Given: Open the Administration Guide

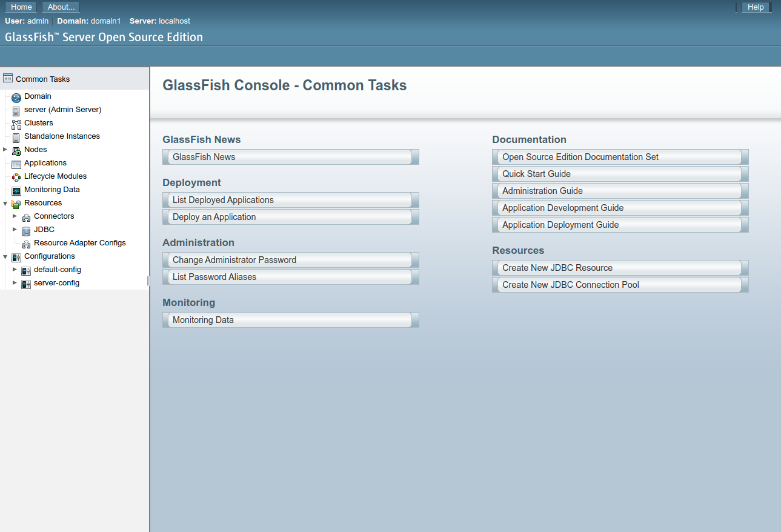Looking at the screenshot, I should (x=620, y=191).
